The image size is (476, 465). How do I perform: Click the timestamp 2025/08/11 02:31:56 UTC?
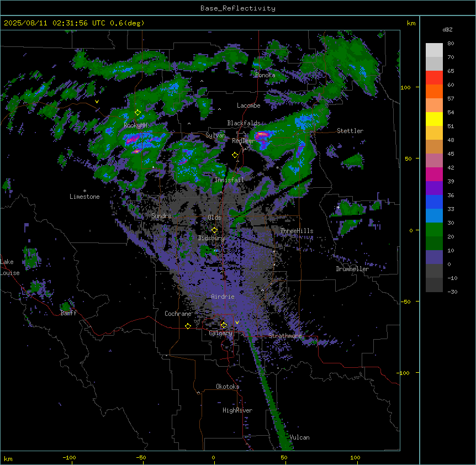pos(54,23)
